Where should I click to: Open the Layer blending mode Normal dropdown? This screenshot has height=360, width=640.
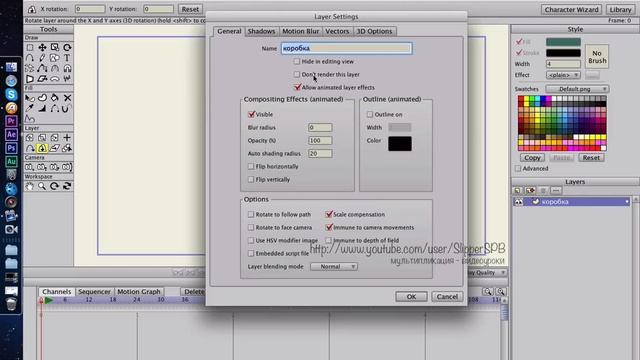point(334,267)
